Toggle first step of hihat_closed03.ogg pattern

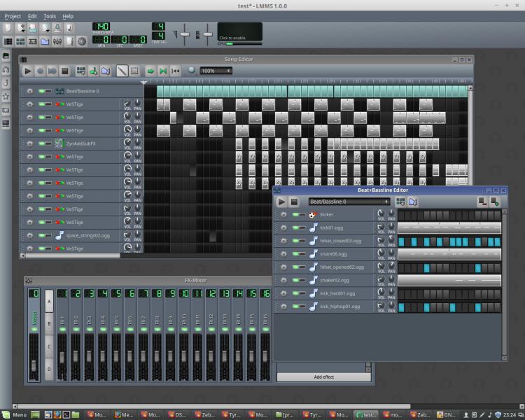pyautogui.click(x=401, y=241)
